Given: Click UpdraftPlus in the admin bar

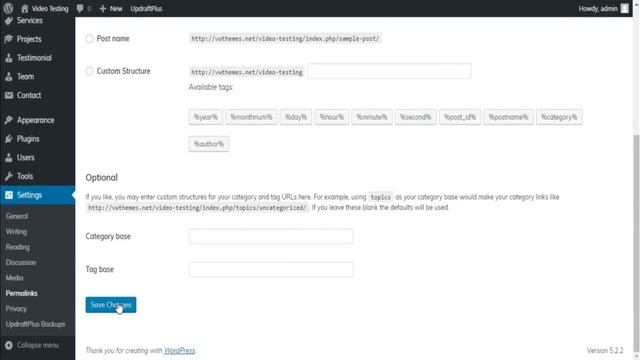Looking at the screenshot, I should [146, 9].
